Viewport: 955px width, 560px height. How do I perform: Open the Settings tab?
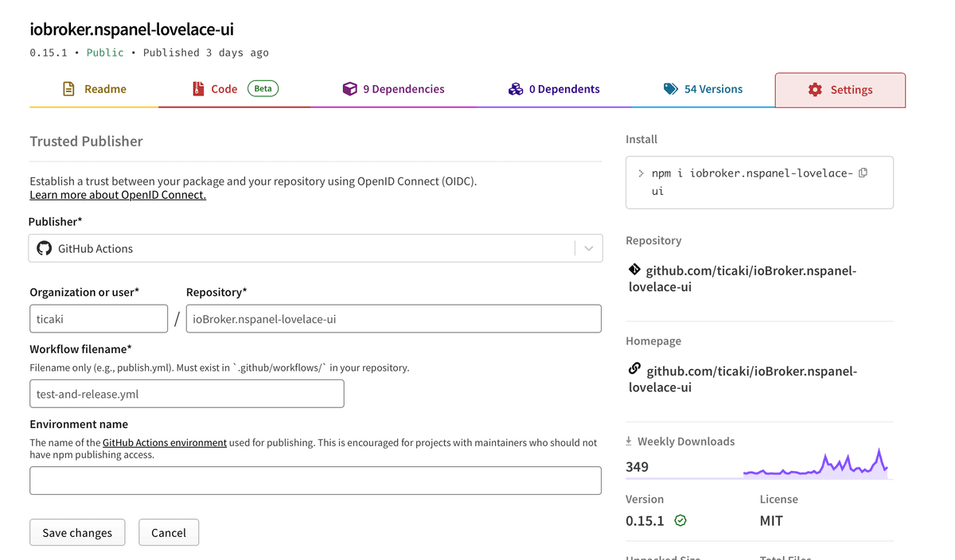(840, 90)
